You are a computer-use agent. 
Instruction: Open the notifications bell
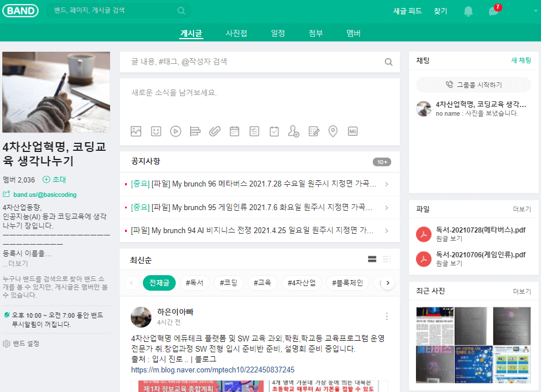pos(468,11)
